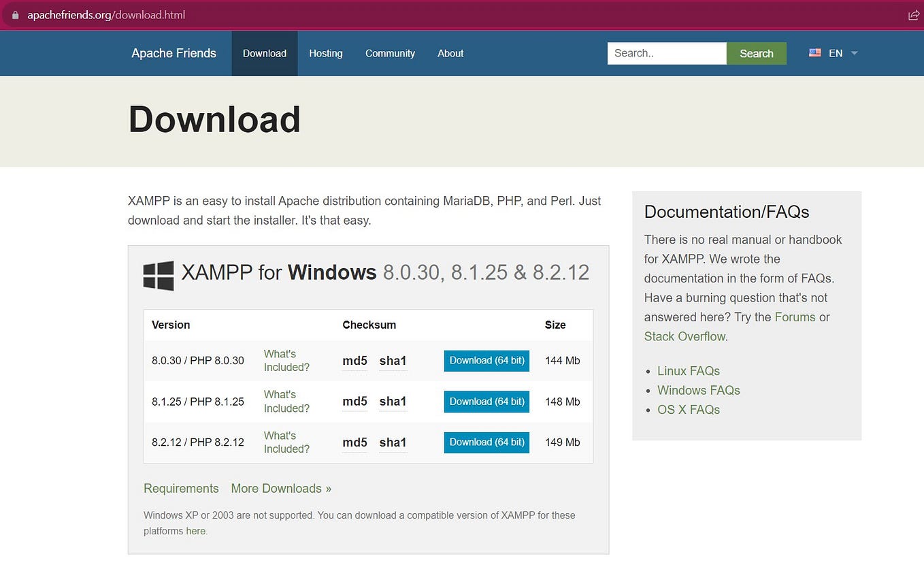Open the Windows FAQs link
This screenshot has width=924, height=567.
698,390
